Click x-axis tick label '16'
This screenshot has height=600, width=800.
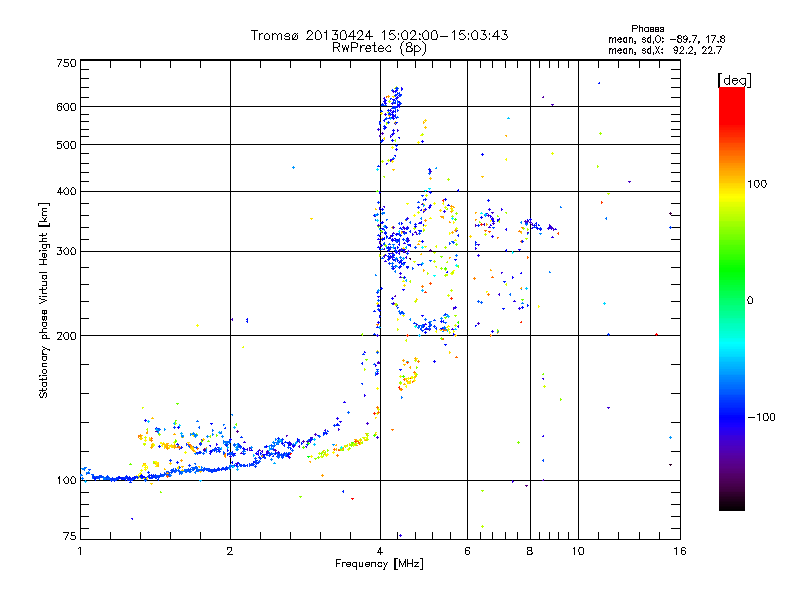click(x=680, y=551)
